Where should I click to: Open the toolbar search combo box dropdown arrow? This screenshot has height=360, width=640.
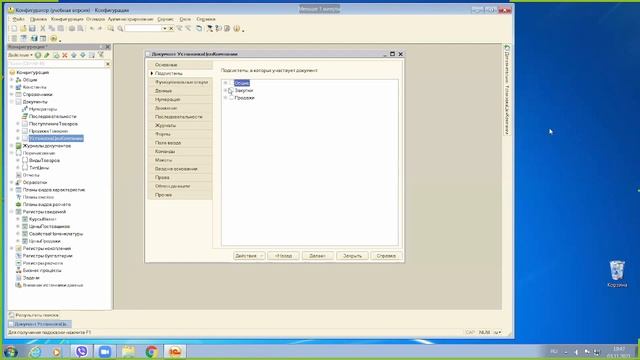pos(164,29)
